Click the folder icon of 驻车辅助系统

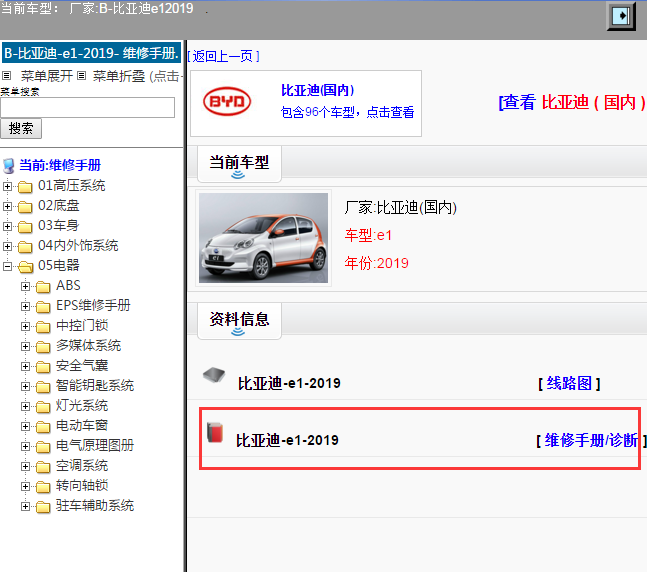click(x=43, y=506)
